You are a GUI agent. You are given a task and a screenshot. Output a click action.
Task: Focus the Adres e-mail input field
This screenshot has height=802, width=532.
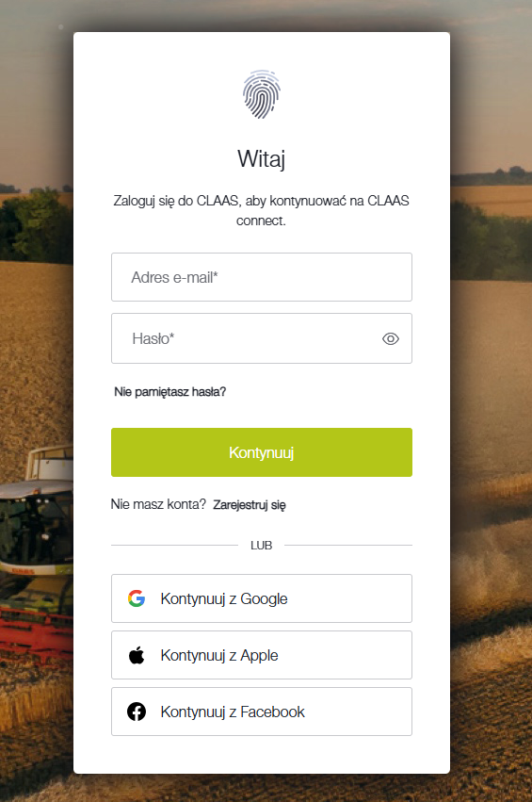tap(262, 277)
